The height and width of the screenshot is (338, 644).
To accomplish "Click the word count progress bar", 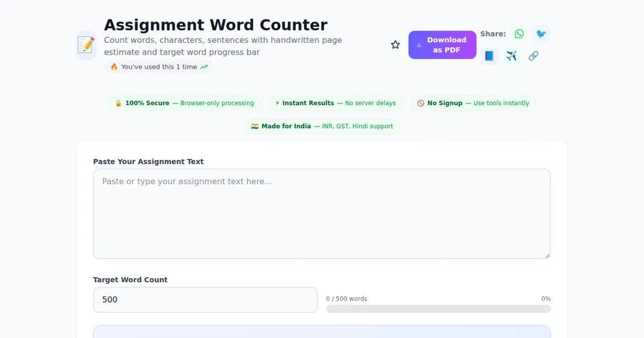I will [438, 309].
